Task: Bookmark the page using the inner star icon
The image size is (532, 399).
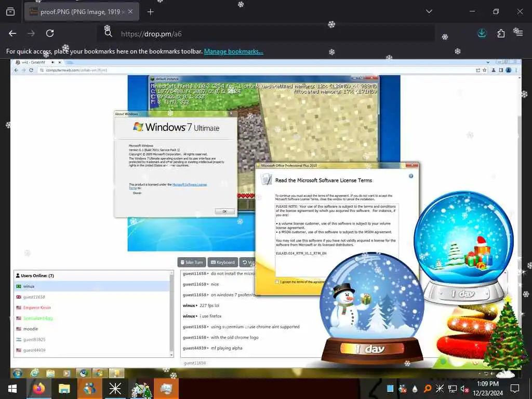Action: (x=485, y=70)
